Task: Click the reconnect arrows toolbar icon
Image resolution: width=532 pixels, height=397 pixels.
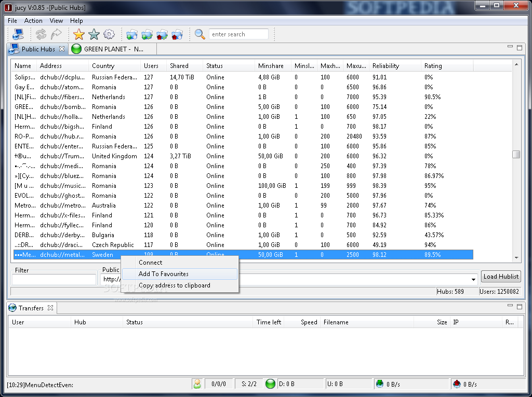Action: coord(41,34)
